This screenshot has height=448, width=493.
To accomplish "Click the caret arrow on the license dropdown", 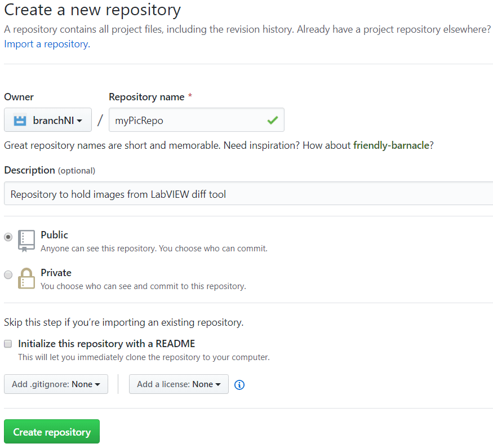I will point(217,384).
